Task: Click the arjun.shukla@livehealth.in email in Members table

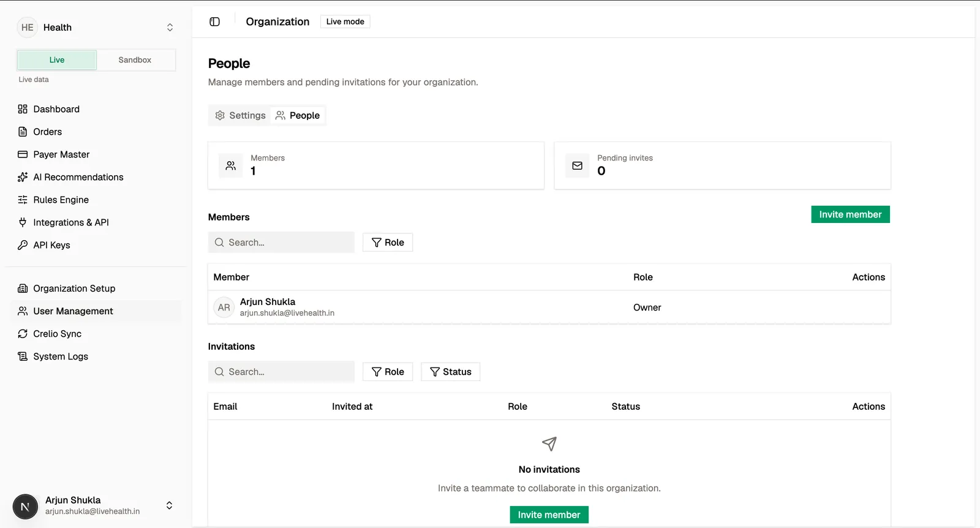Action: (287, 313)
